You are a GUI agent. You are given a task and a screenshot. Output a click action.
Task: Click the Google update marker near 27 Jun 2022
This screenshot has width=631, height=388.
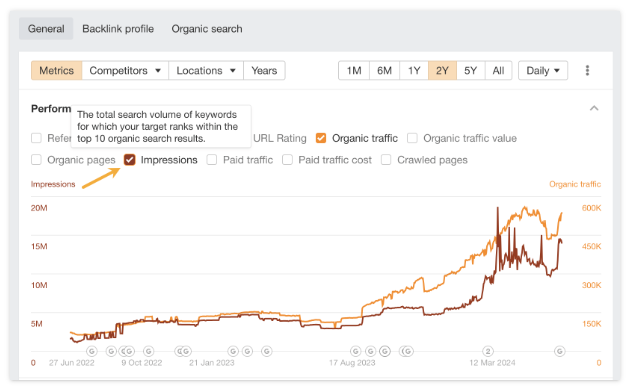[92, 351]
